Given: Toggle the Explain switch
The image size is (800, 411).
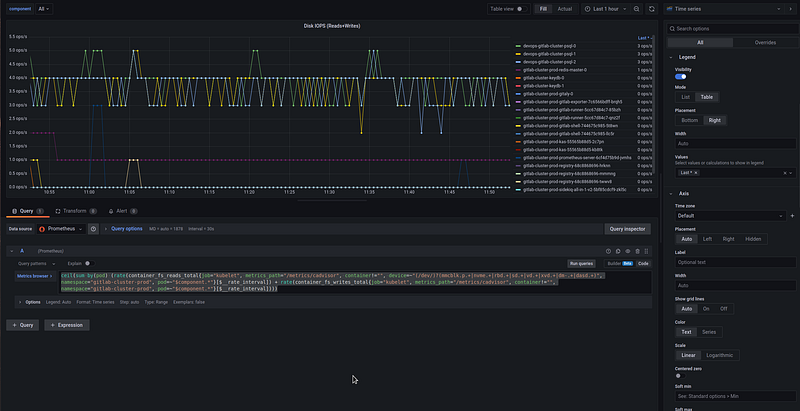Looking at the screenshot, I should pyautogui.click(x=89, y=264).
